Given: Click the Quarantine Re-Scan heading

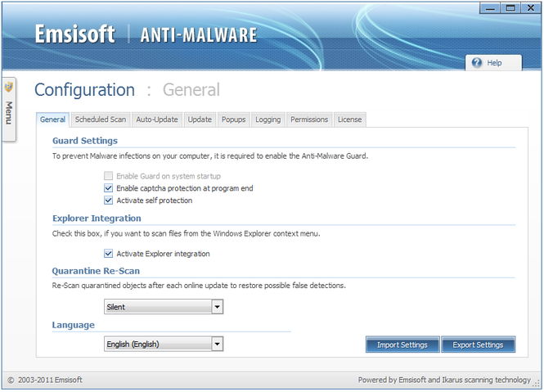Looking at the screenshot, I should [x=96, y=271].
